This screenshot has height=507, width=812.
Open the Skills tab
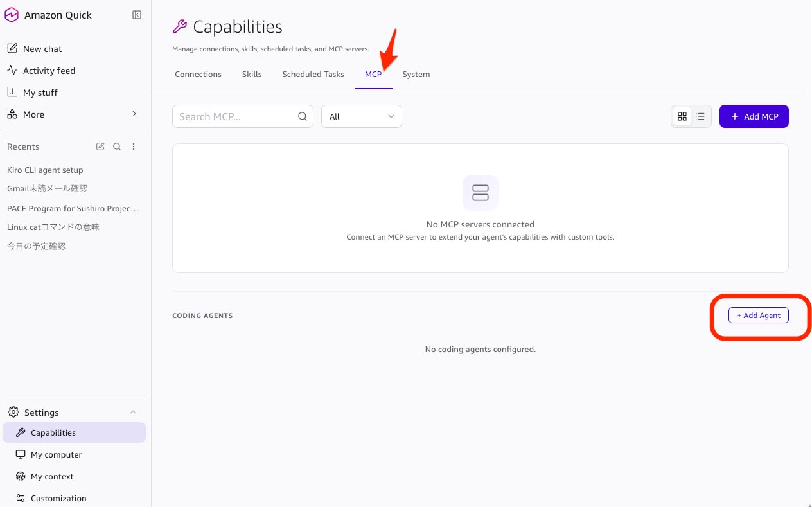coord(252,74)
